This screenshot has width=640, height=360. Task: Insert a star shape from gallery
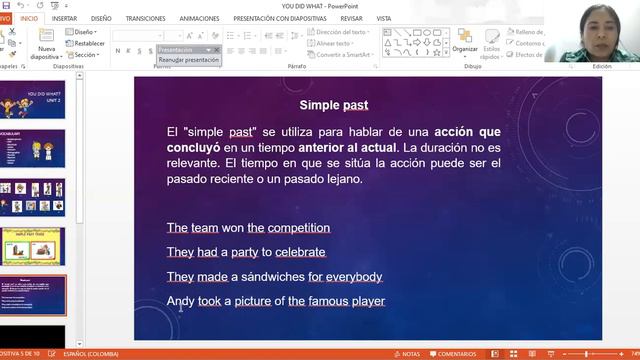pyautogui.click(x=436, y=52)
